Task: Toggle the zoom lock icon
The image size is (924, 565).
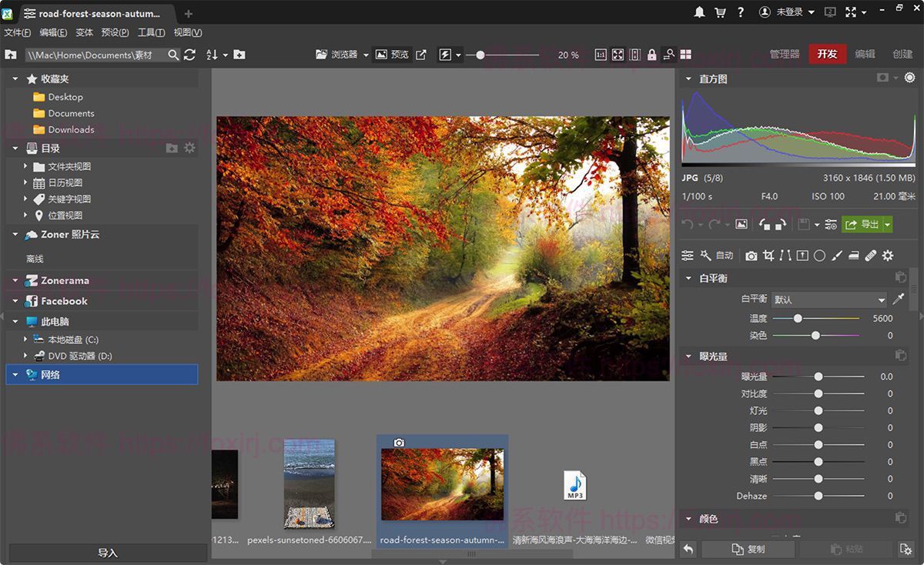Action: [x=652, y=54]
